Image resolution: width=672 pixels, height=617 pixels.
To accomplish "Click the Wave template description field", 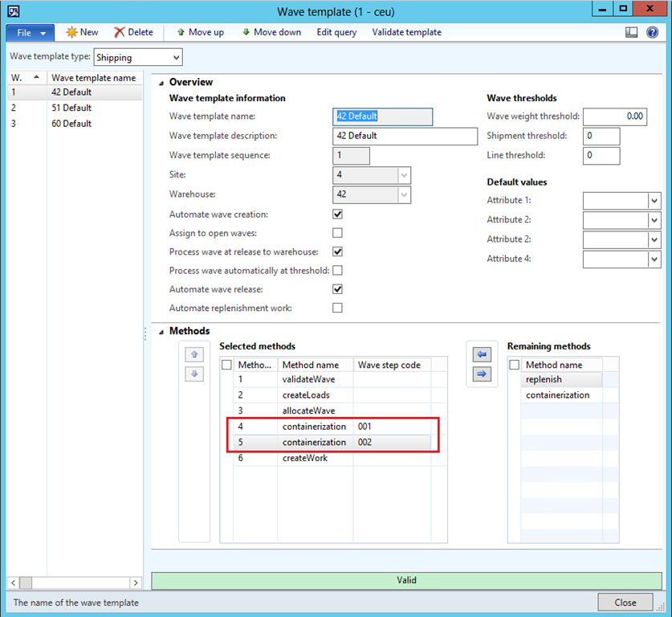I will pyautogui.click(x=405, y=136).
